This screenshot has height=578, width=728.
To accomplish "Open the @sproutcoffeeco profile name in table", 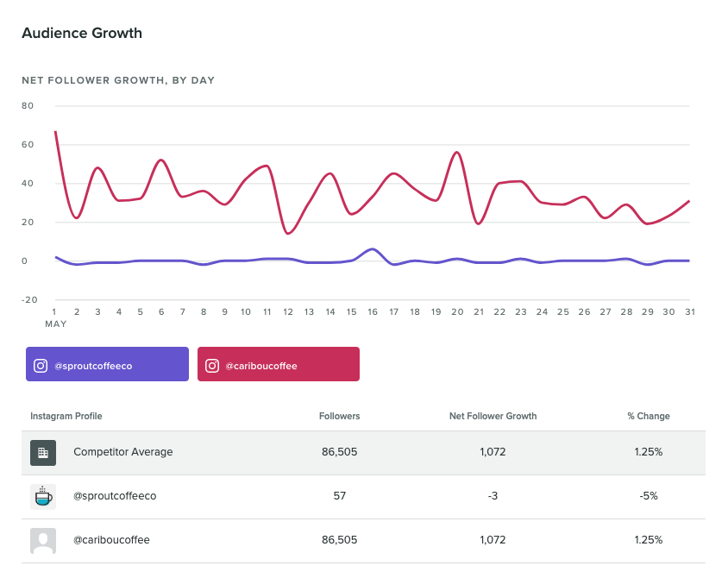I will tap(115, 496).
